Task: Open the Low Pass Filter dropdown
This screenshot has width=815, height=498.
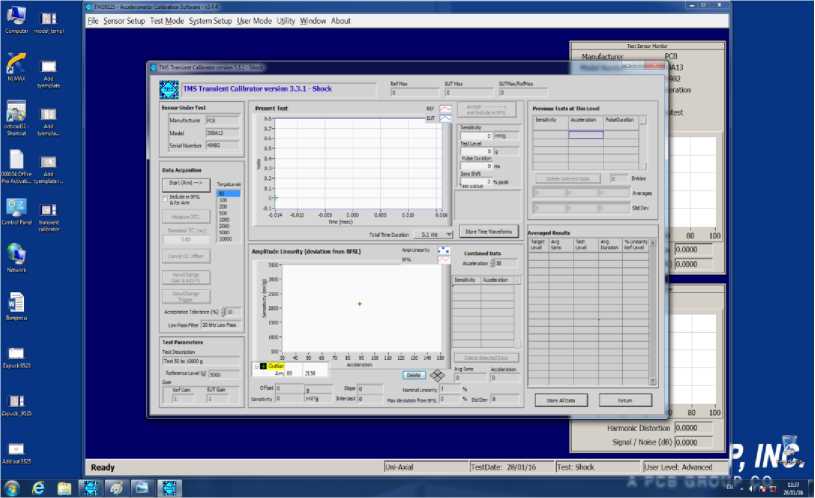Action: tap(217, 325)
